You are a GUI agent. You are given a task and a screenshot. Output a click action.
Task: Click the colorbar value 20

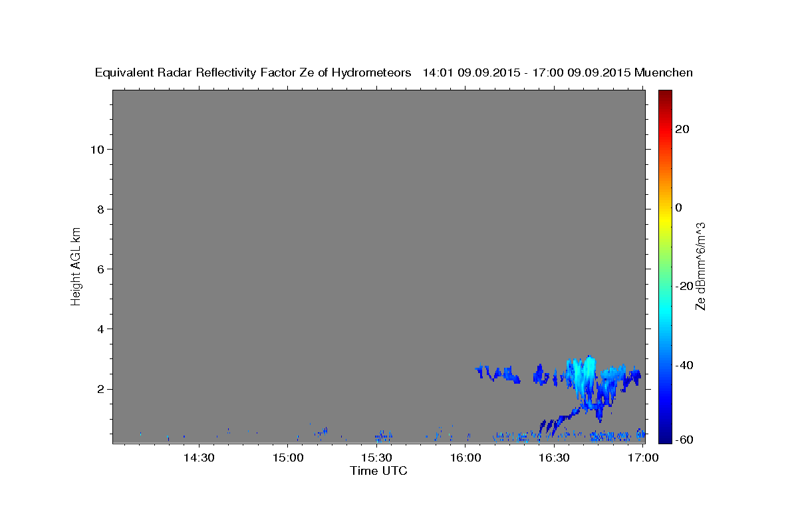coord(682,129)
